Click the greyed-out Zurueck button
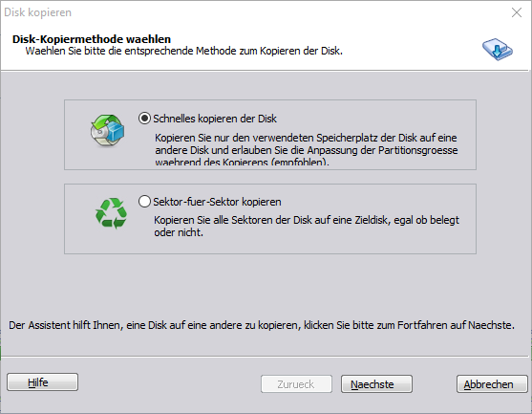This screenshot has height=414, width=532. (296, 384)
